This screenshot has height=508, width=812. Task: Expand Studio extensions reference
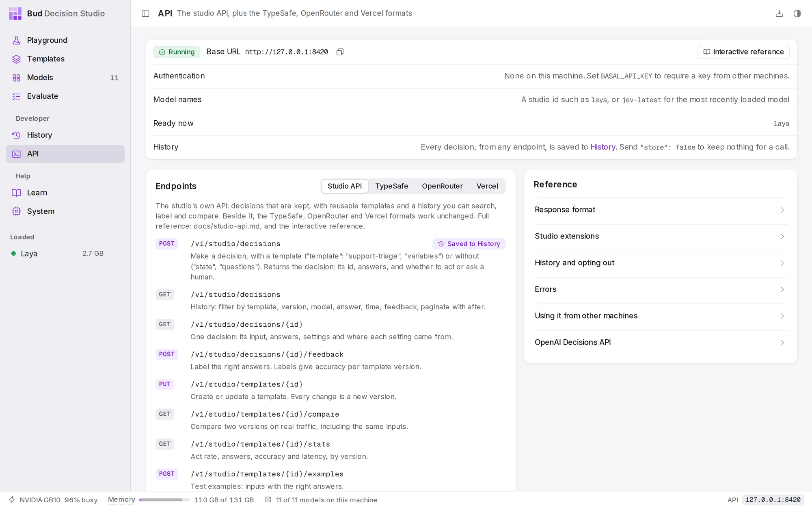click(x=661, y=237)
